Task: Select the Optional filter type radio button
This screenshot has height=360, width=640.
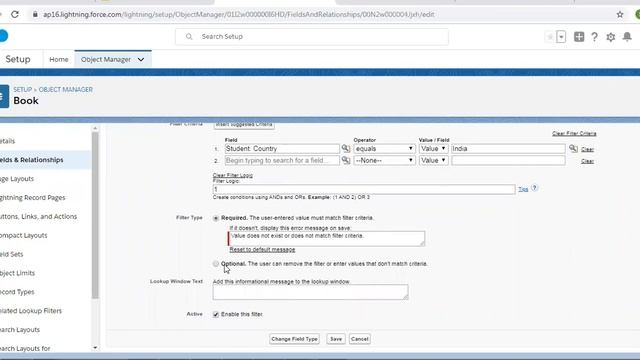Action: 216,264
